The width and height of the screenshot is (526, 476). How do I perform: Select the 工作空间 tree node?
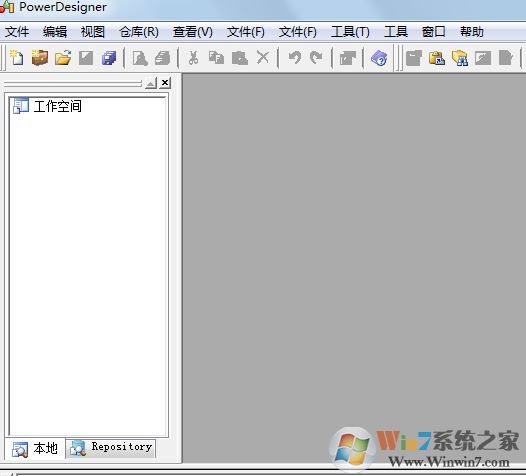pos(58,106)
